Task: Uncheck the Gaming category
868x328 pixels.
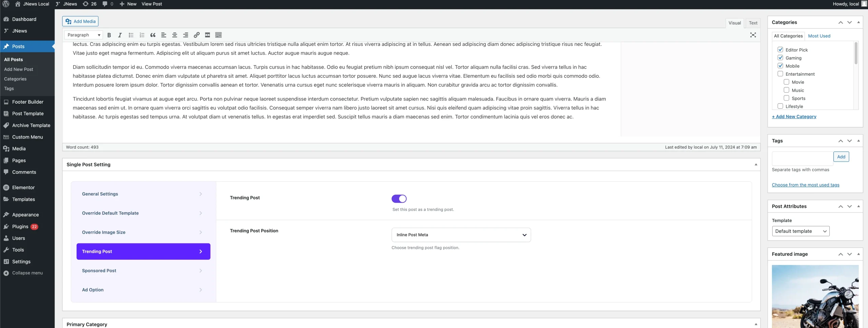Action: [x=780, y=58]
